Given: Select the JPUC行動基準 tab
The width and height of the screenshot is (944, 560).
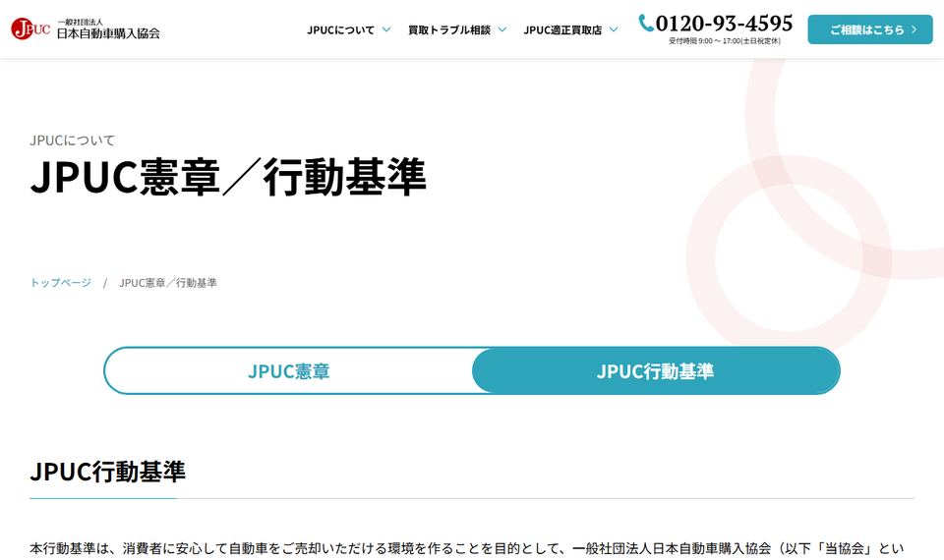Looking at the screenshot, I should pyautogui.click(x=656, y=371).
